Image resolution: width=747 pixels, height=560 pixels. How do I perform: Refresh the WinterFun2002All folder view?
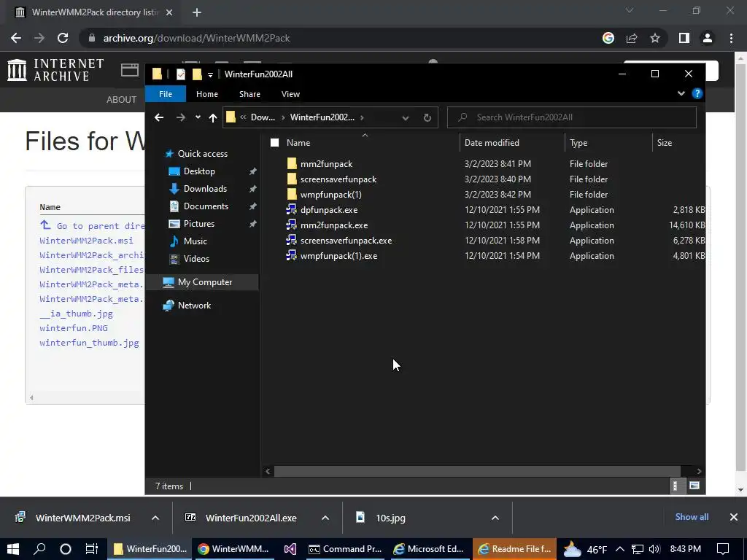427,117
